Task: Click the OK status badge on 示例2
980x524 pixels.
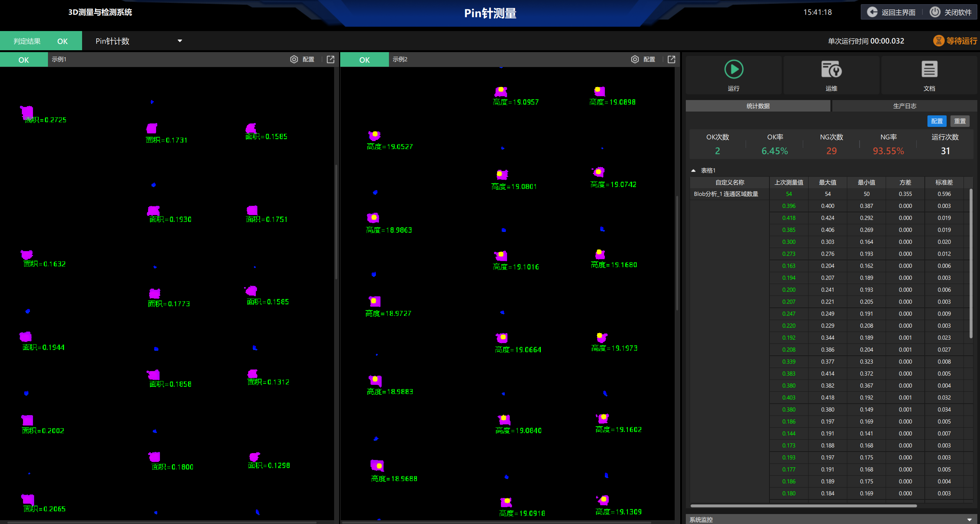Action: click(364, 59)
